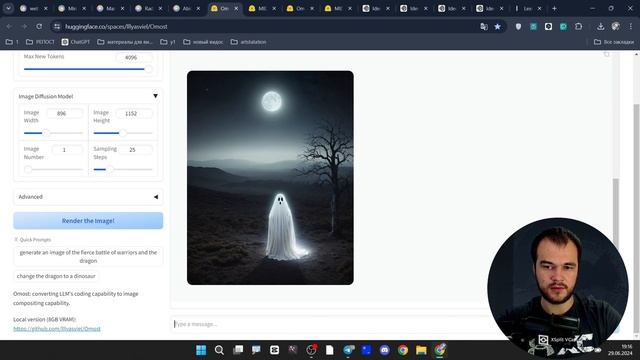Open the generated ghost image
Viewport: 640px width, 360px height.
(x=270, y=178)
